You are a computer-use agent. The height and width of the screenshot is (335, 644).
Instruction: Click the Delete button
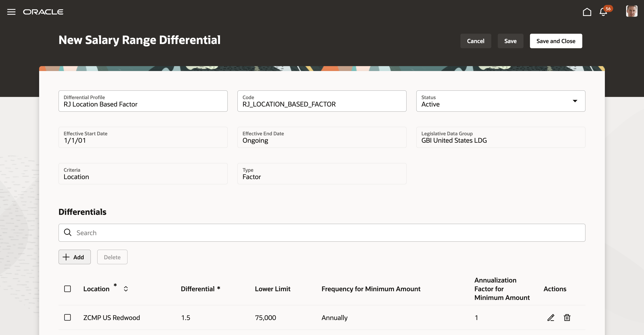[x=112, y=257]
